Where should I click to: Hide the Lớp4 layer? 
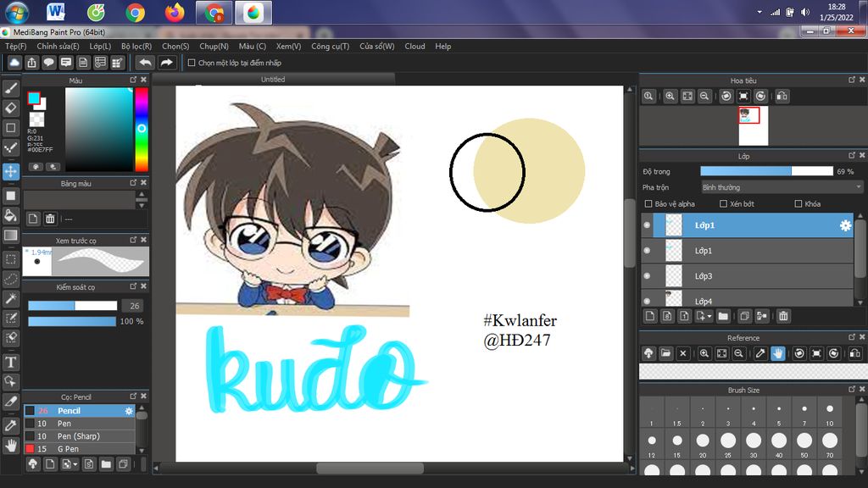[647, 301]
